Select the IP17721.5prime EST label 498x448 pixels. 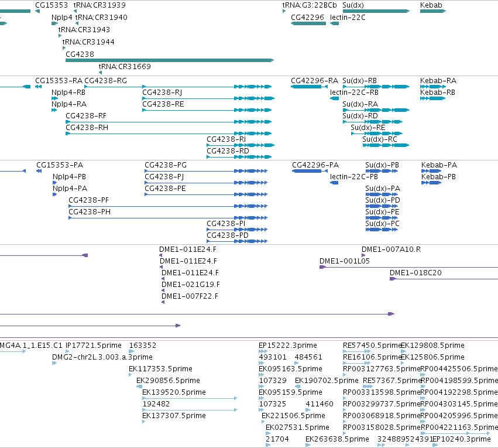(x=94, y=346)
